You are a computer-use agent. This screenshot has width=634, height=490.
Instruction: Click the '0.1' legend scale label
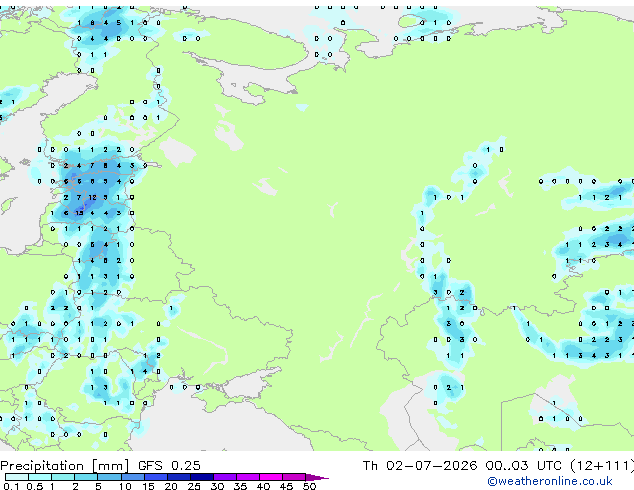click(x=11, y=486)
